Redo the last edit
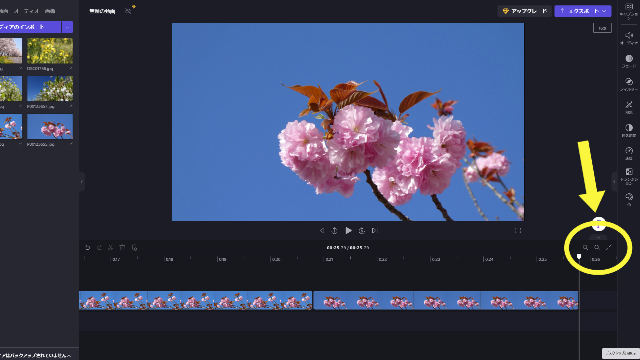 (99, 247)
